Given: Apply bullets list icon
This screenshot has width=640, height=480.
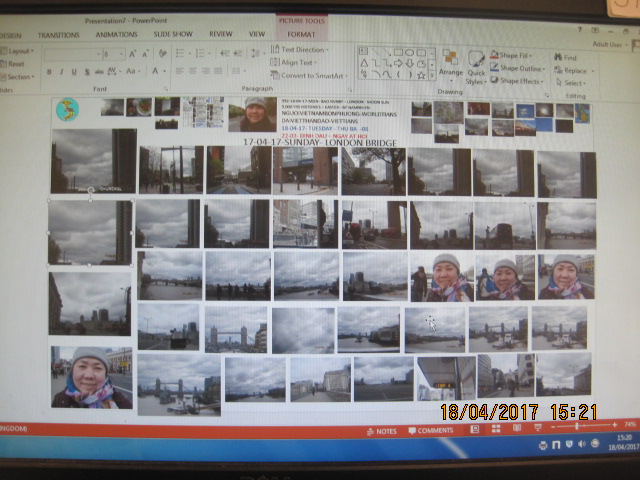Looking at the screenshot, I should 180,53.
